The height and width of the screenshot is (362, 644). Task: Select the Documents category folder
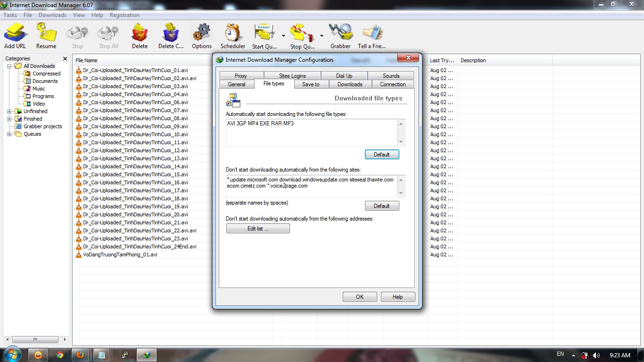(x=41, y=81)
